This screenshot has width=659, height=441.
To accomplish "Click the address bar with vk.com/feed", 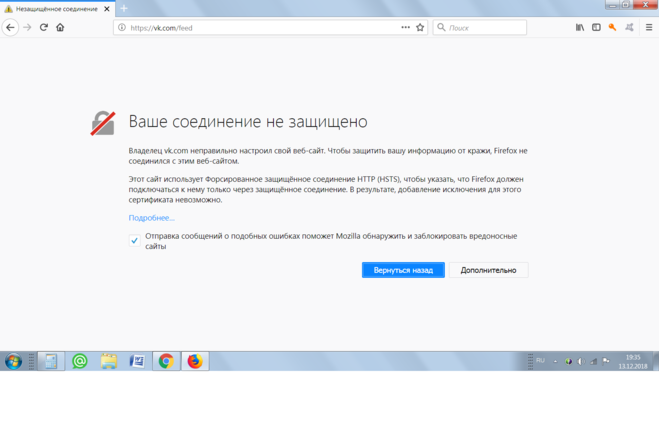I will pyautogui.click(x=260, y=28).
